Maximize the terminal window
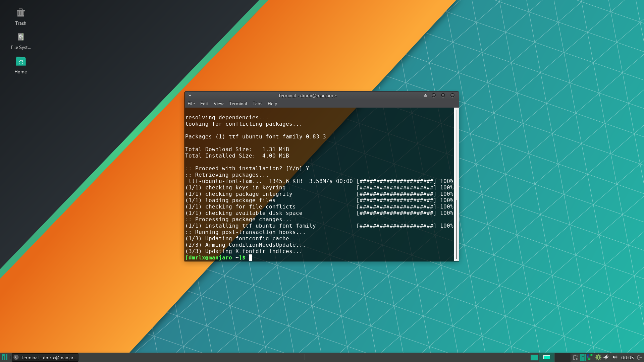This screenshot has width=644, height=362. pos(443,96)
